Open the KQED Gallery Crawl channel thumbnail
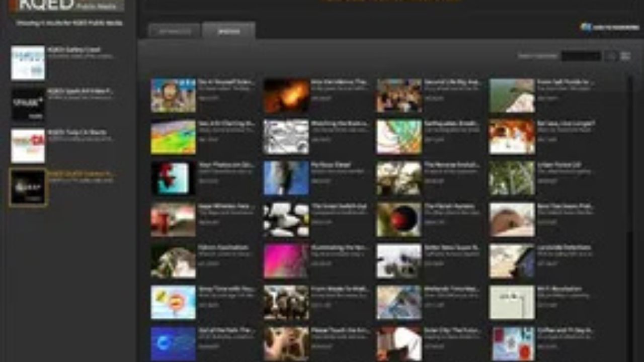The height and width of the screenshot is (362, 644). point(28,63)
